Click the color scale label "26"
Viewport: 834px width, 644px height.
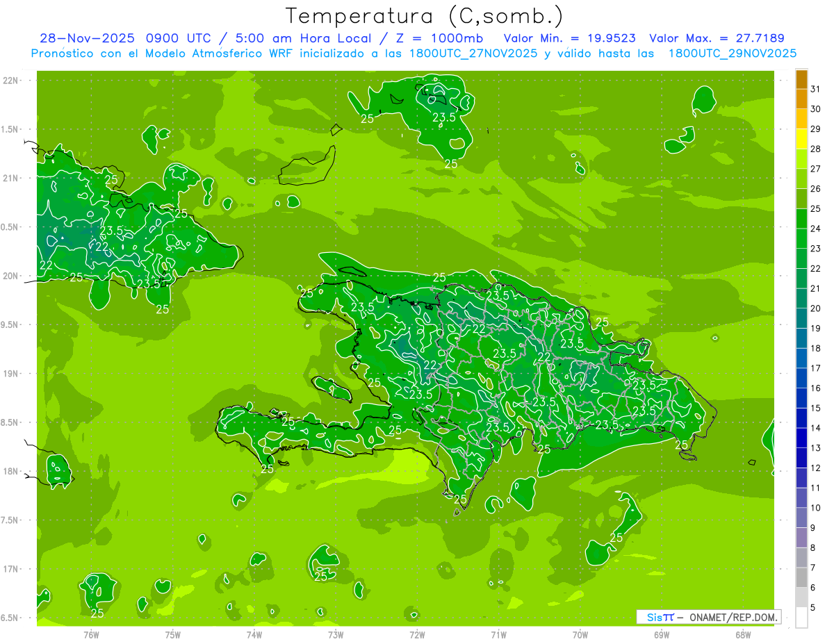point(816,189)
